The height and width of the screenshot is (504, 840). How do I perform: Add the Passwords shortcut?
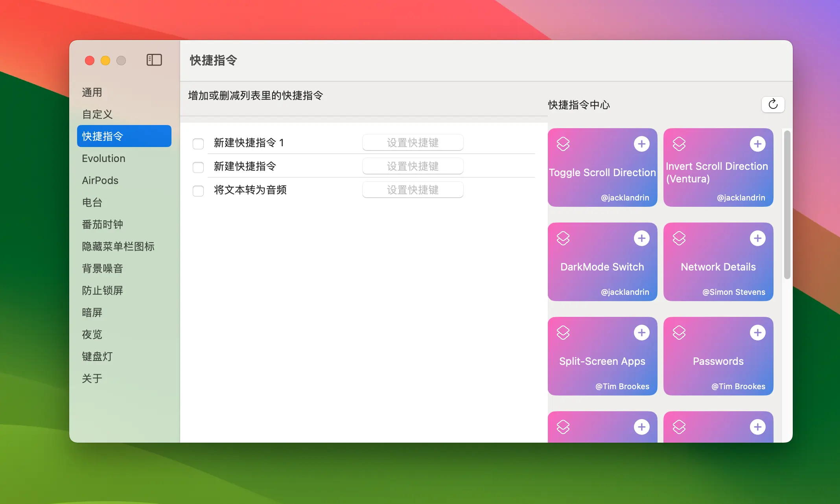pos(757,333)
